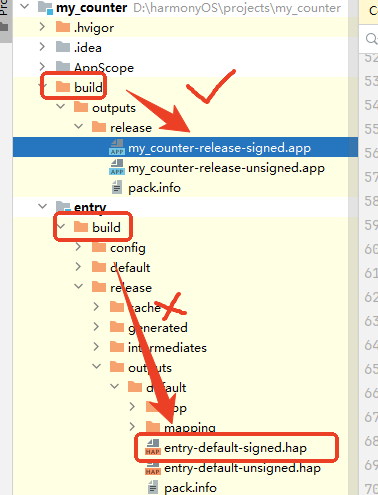Click the cache folder icon
Screen dimensions: 378x495
[x=117, y=307]
